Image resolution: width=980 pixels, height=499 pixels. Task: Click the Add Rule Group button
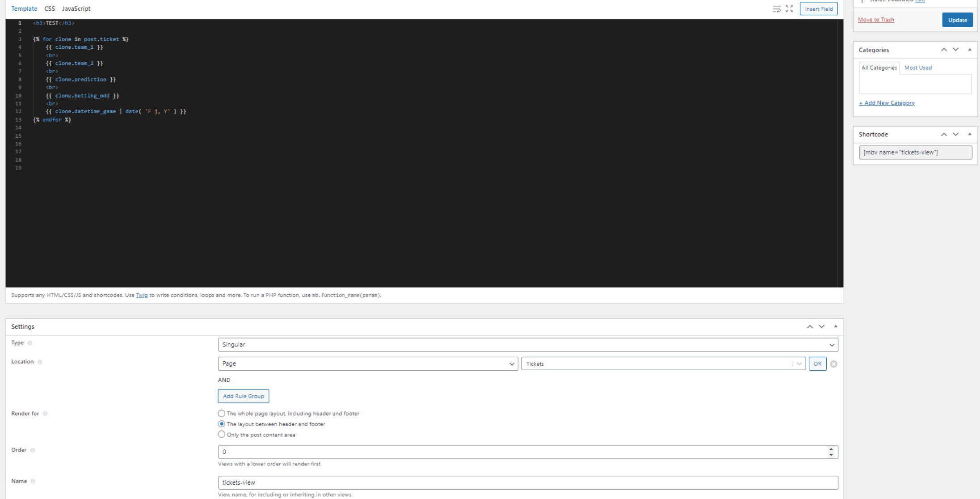click(x=243, y=396)
